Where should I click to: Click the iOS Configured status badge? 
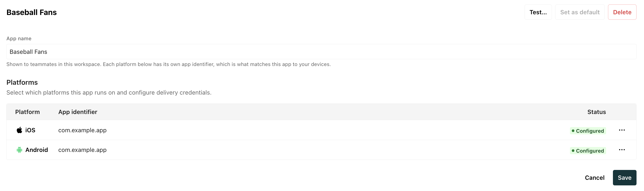tap(588, 131)
